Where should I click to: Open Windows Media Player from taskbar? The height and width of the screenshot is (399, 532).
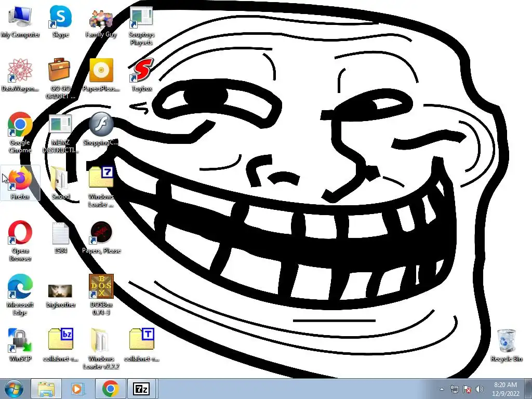coord(78,389)
